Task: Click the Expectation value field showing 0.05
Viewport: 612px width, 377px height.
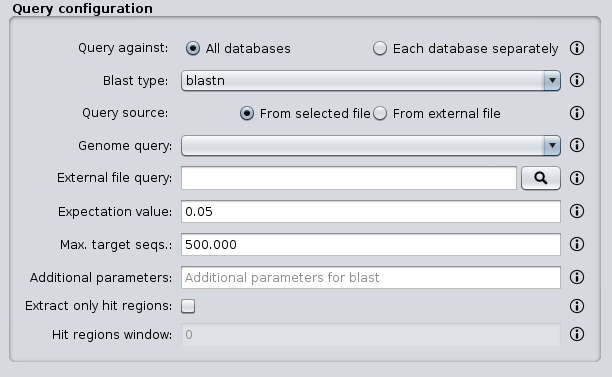Action: click(371, 212)
